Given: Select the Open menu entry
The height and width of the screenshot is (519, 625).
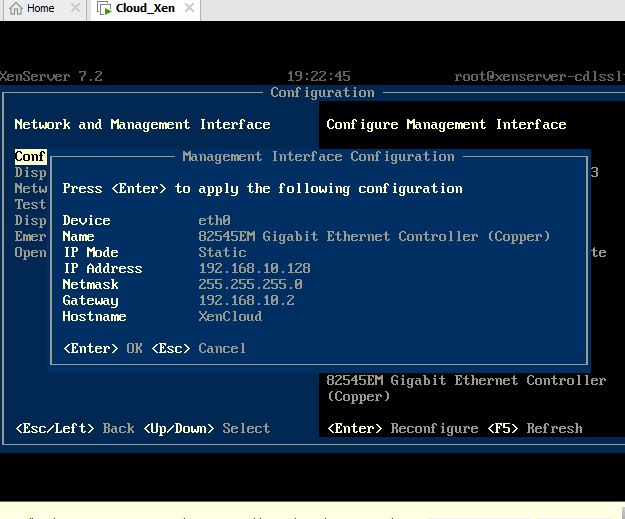Looking at the screenshot, I should click(x=30, y=253).
